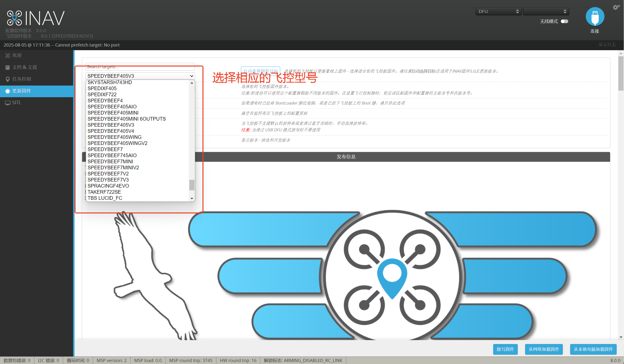Screen dimensions: 624x364
Task: Open the empty baud rate dropdown
Action: (x=546, y=11)
